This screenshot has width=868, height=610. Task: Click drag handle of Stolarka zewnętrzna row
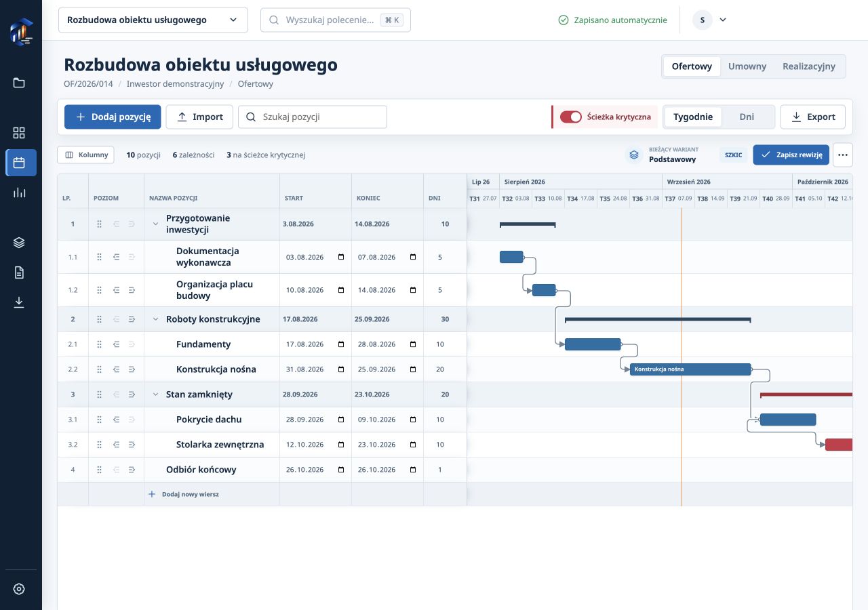pyautogui.click(x=99, y=445)
